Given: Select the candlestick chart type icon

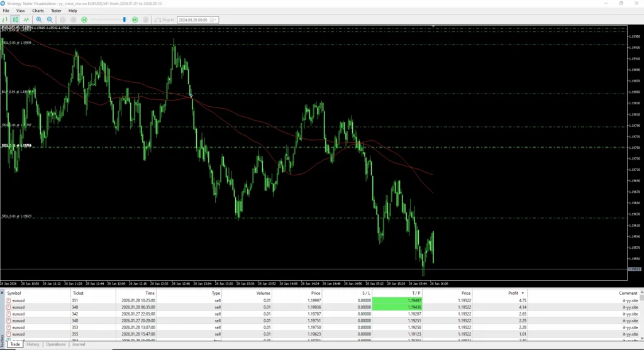Looking at the screenshot, I should tap(16, 19).
